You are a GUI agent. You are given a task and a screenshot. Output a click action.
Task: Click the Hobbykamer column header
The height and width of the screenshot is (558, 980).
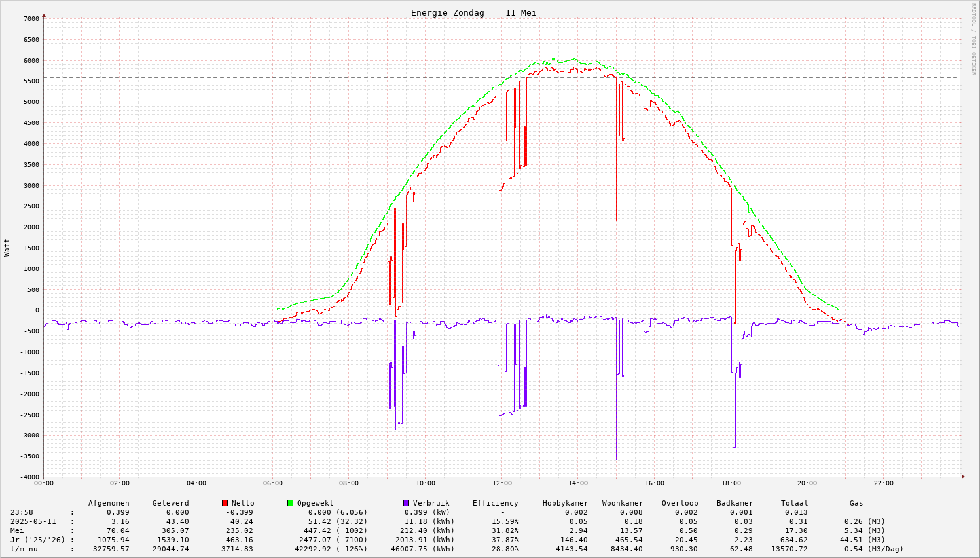(565, 503)
